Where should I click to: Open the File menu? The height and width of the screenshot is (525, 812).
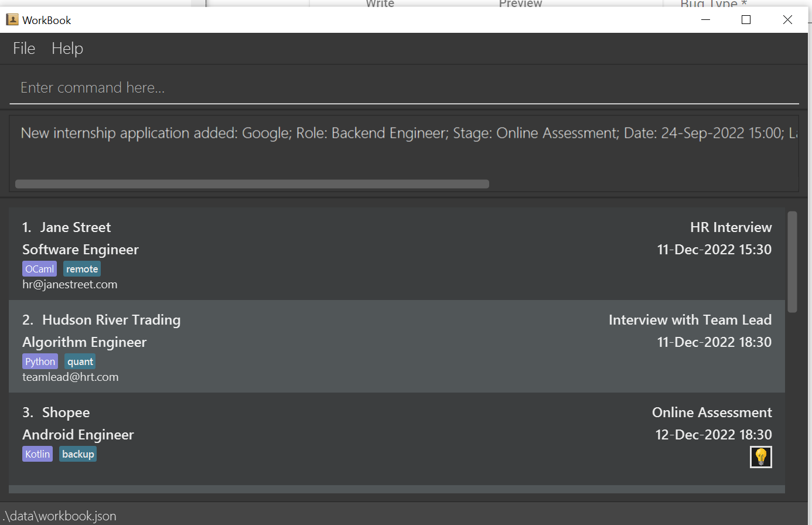(x=24, y=49)
